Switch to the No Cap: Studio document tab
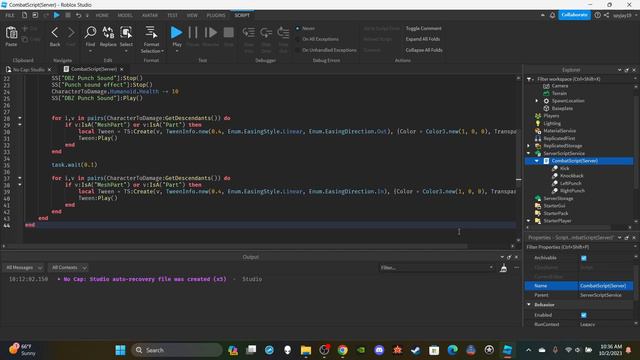 (28, 69)
